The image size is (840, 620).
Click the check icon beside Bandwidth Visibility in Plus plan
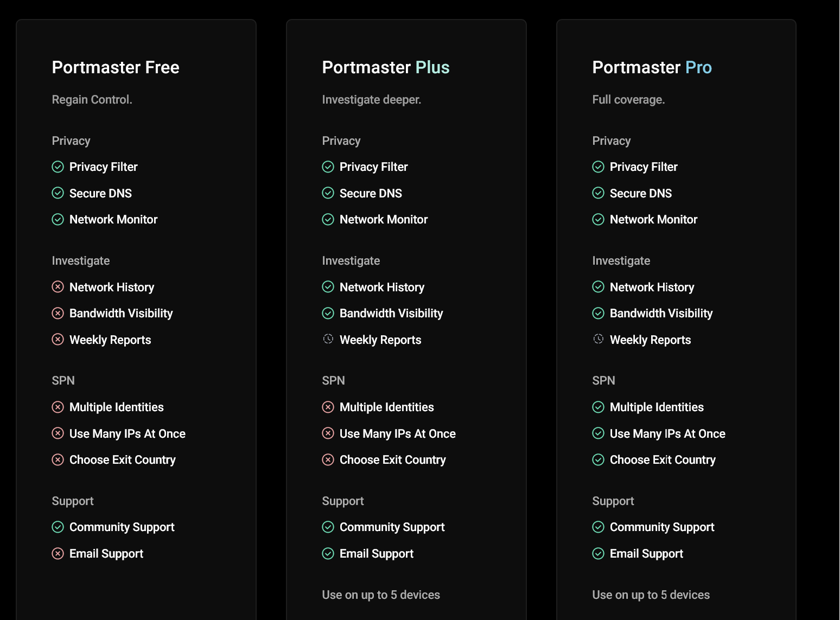point(328,313)
